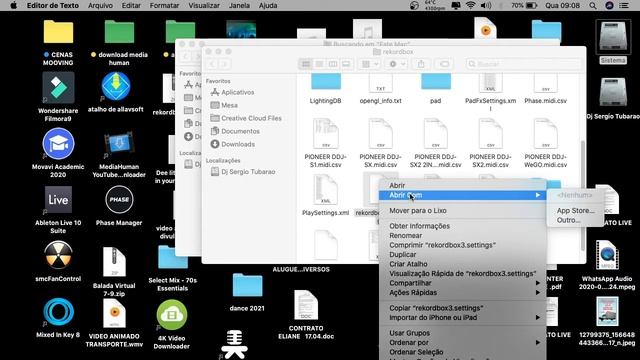640x360 pixels.
Task: Launch Wondershare Filmora9 from desktop
Action: pos(58,88)
